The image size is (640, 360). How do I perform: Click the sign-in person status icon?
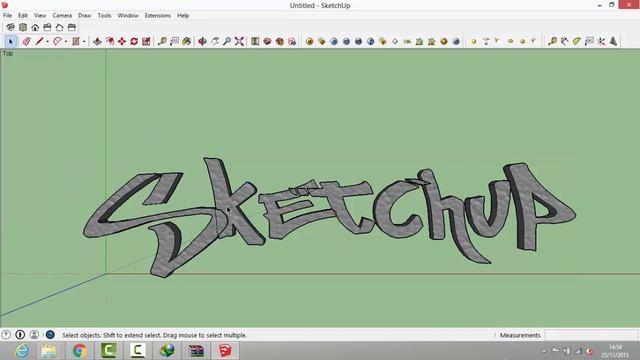click(34, 335)
